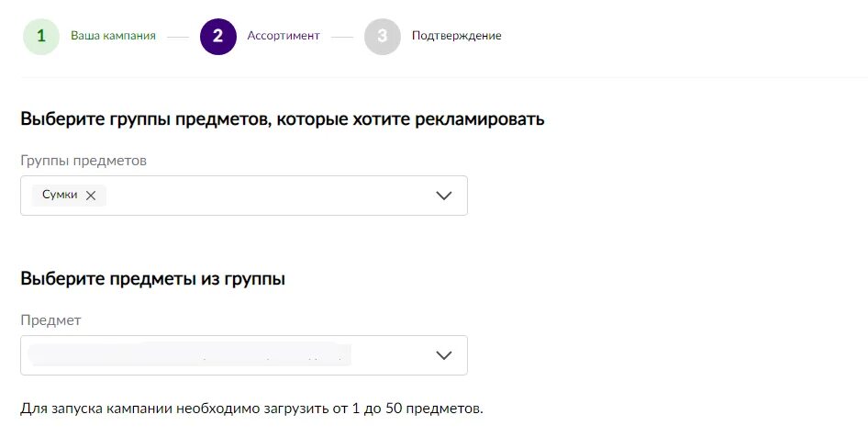
Task: Jump to the Подтверждение step label
Action: tap(456, 36)
